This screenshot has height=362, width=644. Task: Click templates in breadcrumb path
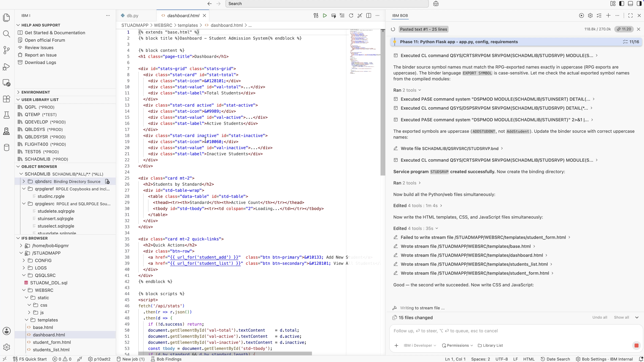click(x=187, y=25)
